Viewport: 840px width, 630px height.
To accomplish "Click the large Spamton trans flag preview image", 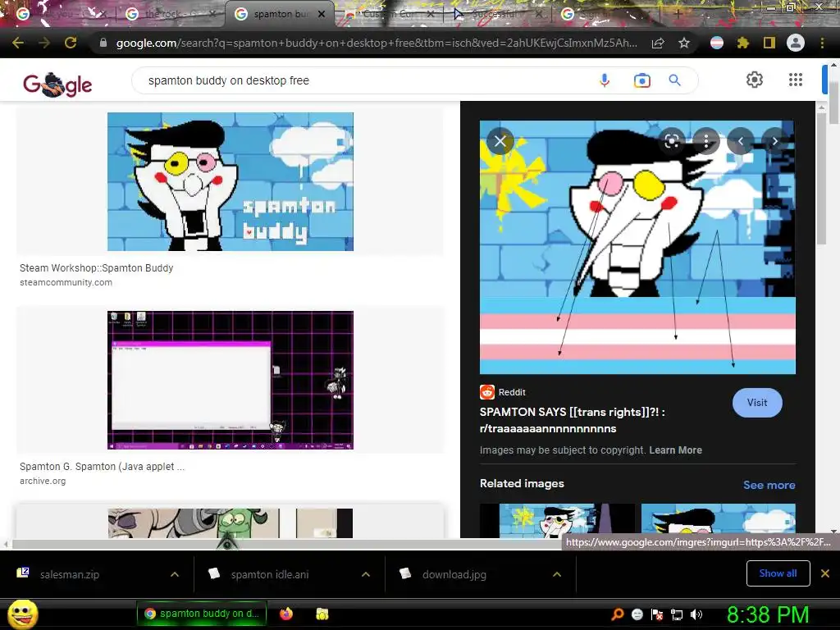I will tap(637, 247).
